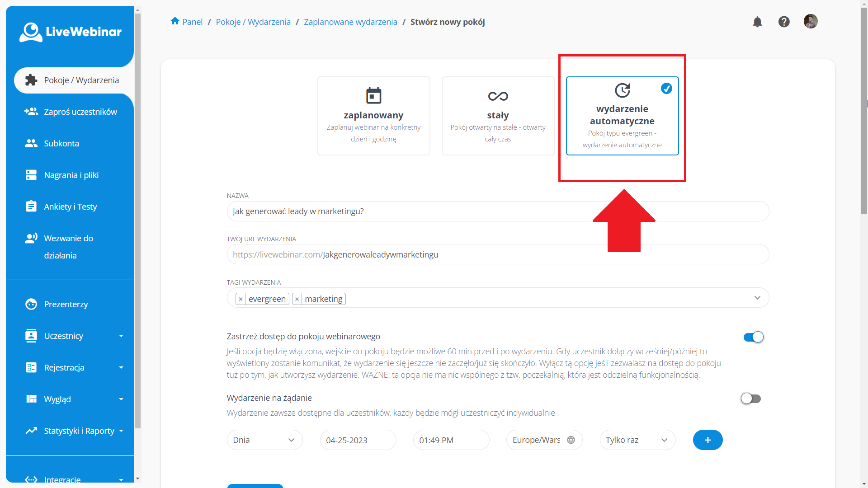The image size is (868, 488).
Task: Select the zaplanowany room type card
Action: point(373,116)
